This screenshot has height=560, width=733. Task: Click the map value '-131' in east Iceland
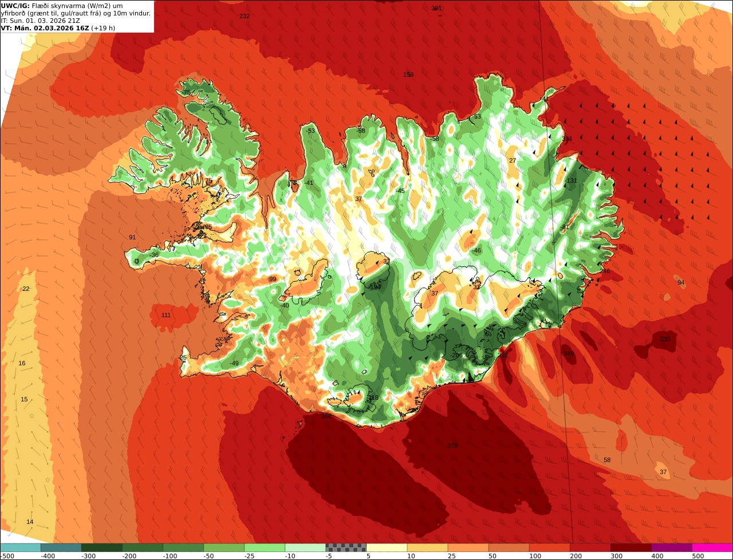coord(571,180)
